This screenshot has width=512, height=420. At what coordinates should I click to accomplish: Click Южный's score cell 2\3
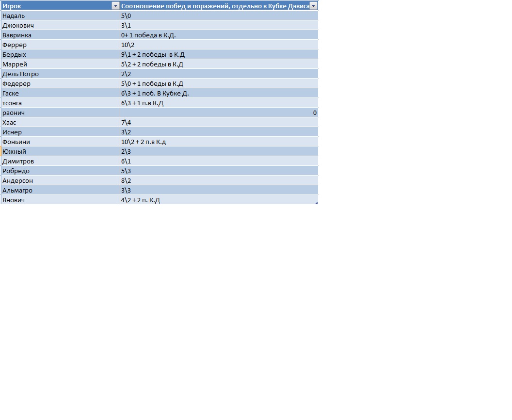pos(219,151)
